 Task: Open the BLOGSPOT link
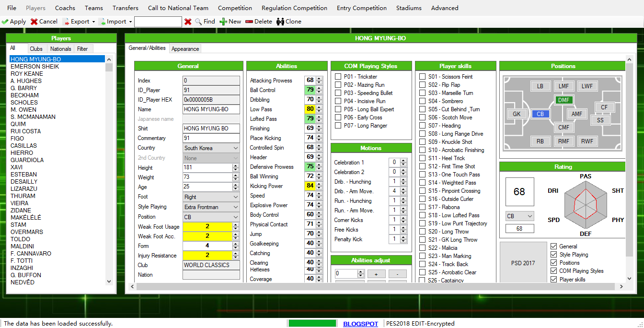point(360,324)
